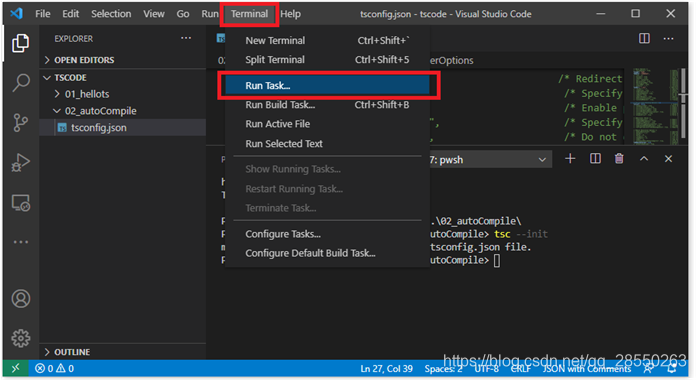Viewport: 697px width, 380px height.
Task: Choose Split Terminal from the menu
Action: 327,60
